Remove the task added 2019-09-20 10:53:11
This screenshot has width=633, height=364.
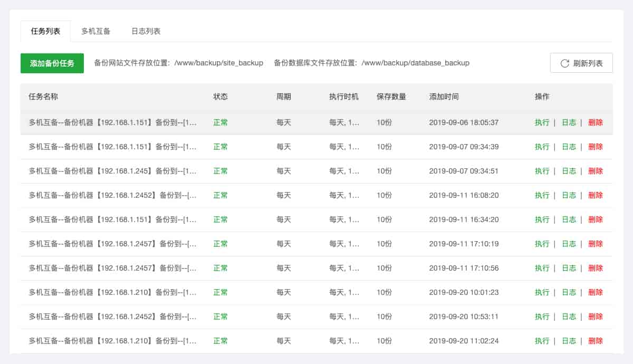tap(596, 317)
